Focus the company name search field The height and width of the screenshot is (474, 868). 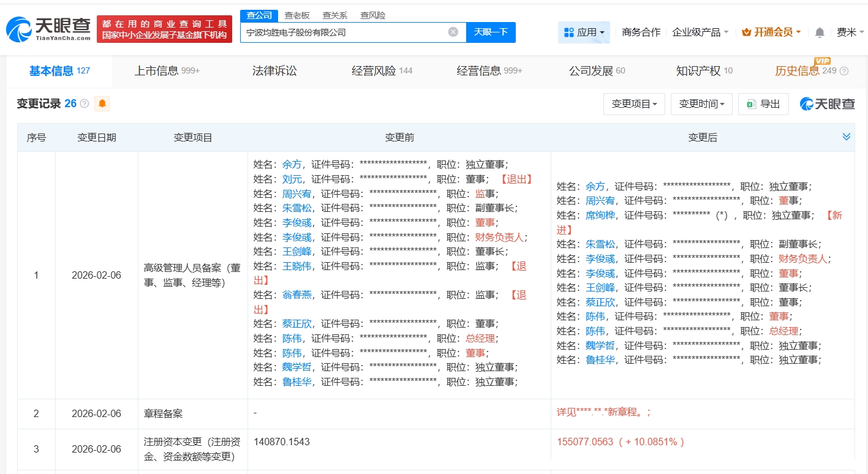(343, 32)
